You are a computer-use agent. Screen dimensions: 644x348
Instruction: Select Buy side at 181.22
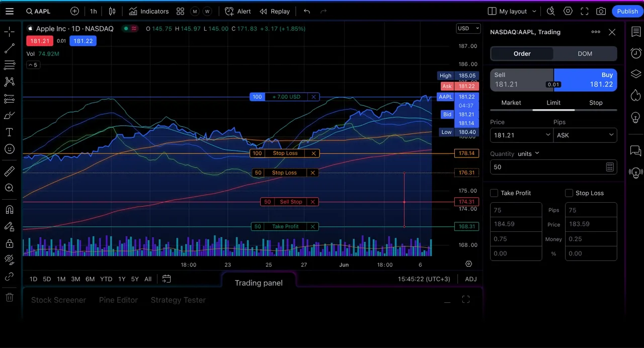tap(585, 80)
